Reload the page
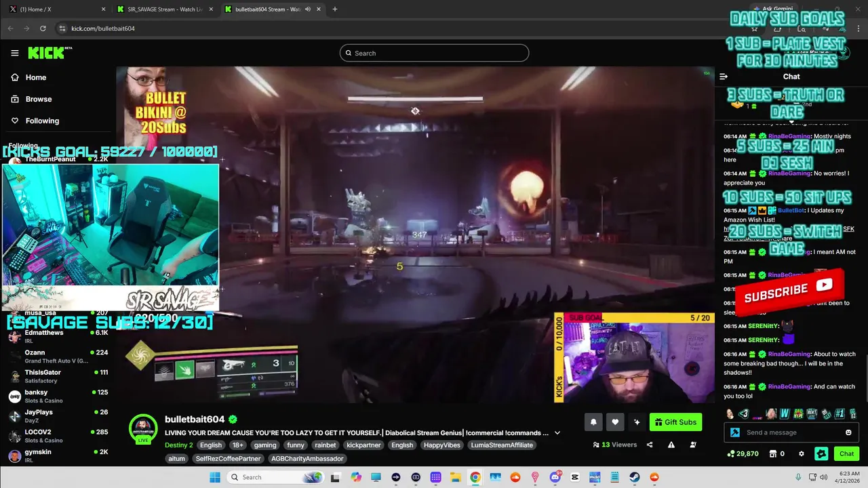868x488 pixels. click(x=43, y=28)
